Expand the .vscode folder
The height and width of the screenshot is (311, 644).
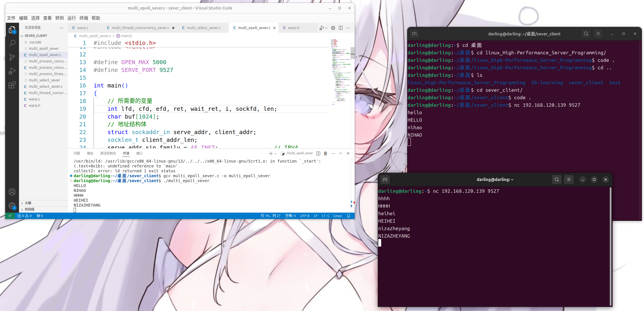[43, 42]
